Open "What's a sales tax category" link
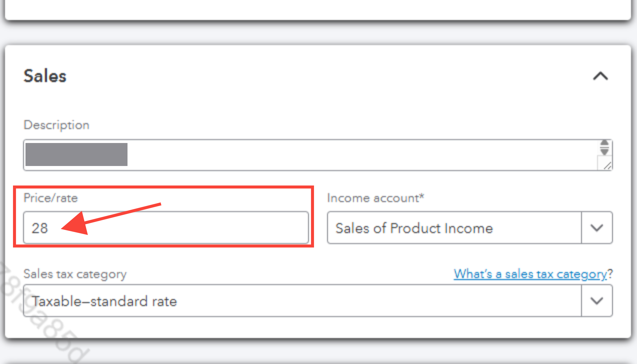This screenshot has width=637, height=364. pyautogui.click(x=530, y=274)
